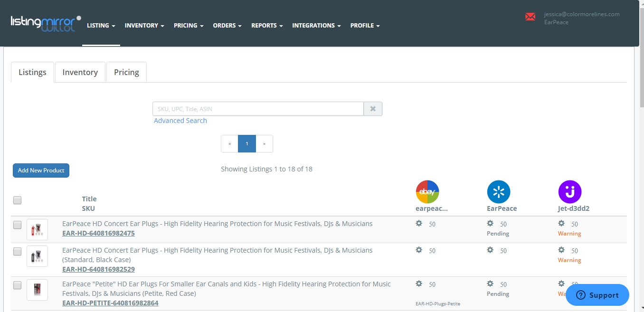Select the EAR-HD-PETITE-640816982864 listing checkbox
Viewport: 644px width, 312px height.
point(18,285)
